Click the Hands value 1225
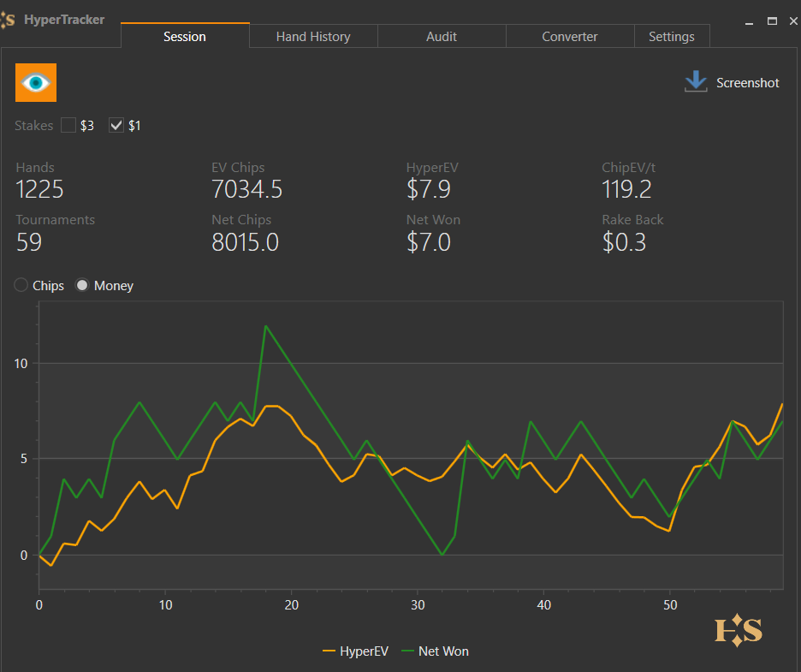 40,189
